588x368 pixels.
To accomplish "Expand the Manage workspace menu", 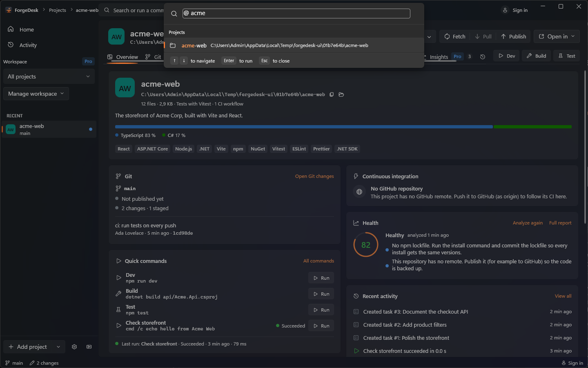I will 36,94.
